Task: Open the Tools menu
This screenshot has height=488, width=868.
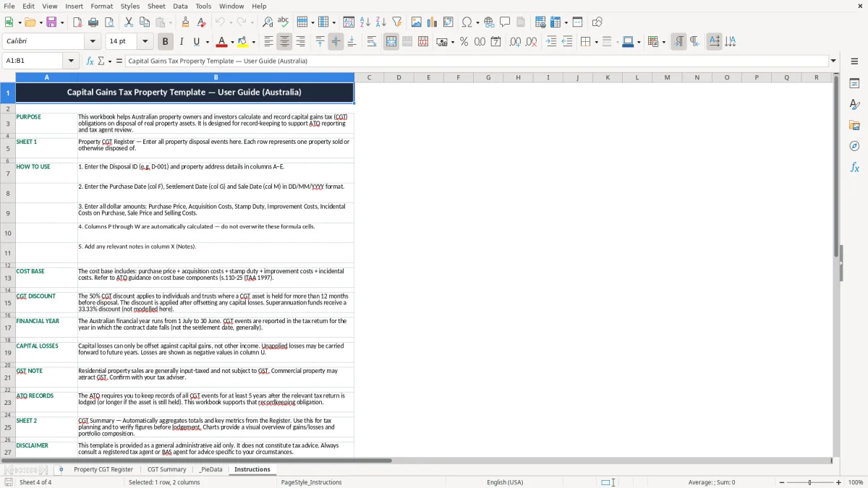Action: tap(203, 6)
